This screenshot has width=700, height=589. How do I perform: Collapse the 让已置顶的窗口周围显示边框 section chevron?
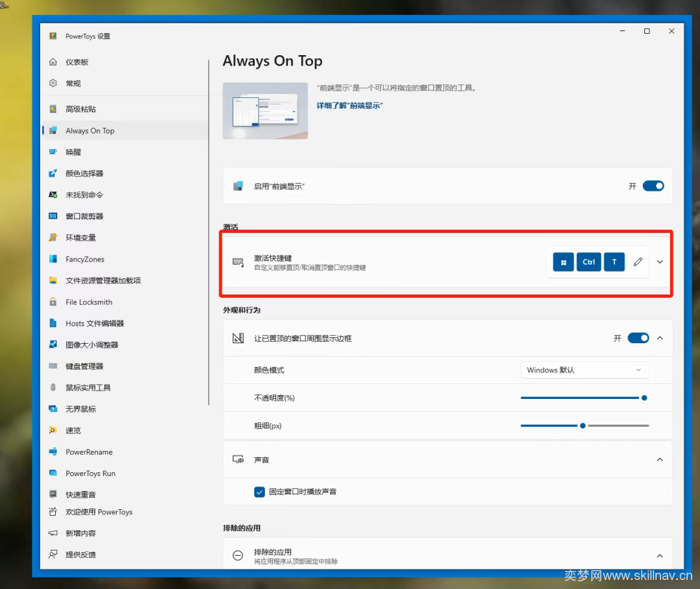pyautogui.click(x=660, y=339)
